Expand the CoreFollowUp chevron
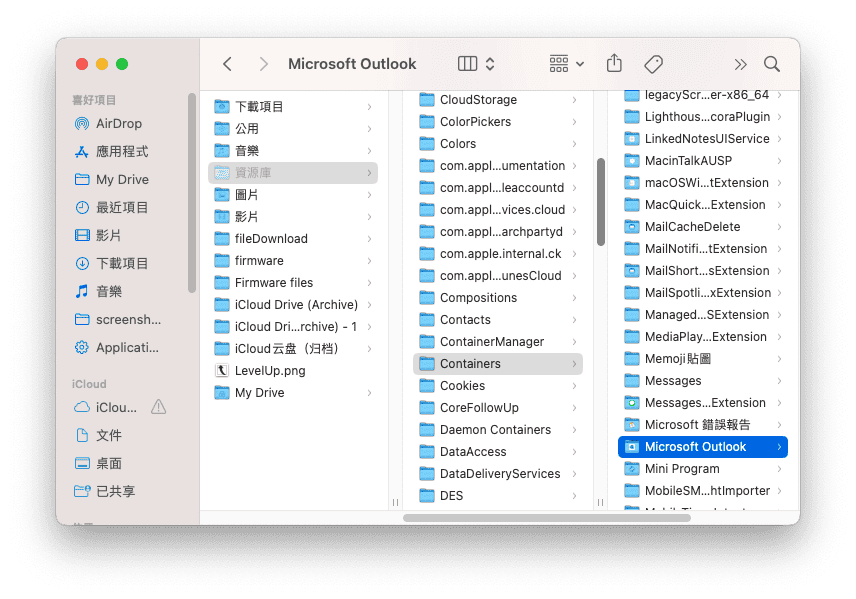The image size is (856, 599). point(574,408)
